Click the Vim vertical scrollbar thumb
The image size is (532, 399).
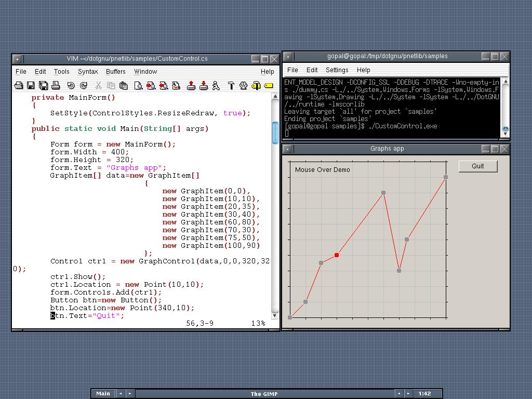pos(275,133)
